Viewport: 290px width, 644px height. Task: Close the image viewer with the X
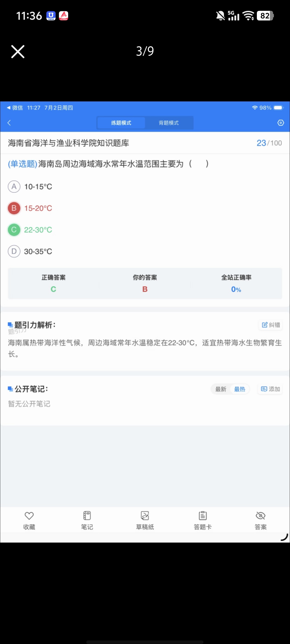point(18,52)
